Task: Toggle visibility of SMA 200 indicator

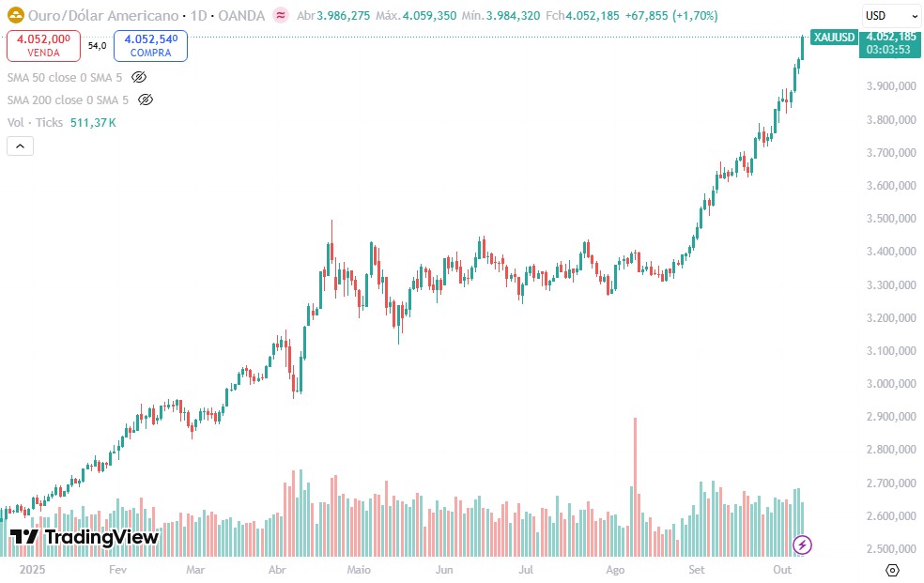Action: click(x=145, y=100)
